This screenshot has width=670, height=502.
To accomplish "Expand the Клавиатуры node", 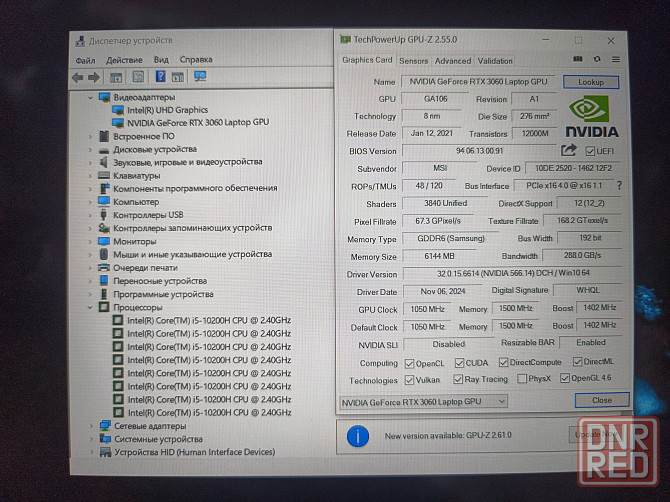I will [90, 176].
